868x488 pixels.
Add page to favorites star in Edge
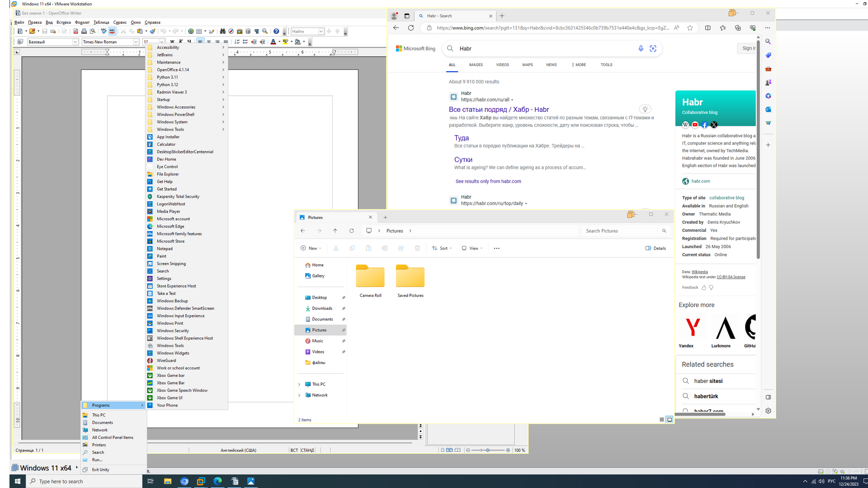[x=690, y=28]
